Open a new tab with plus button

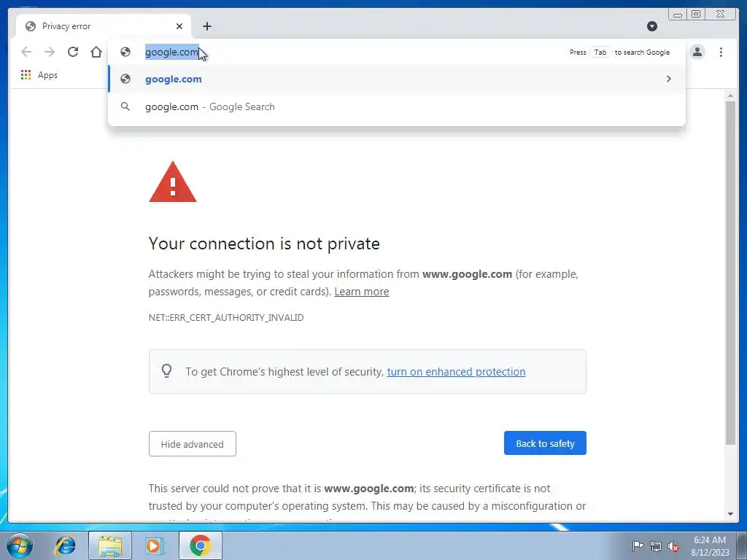tap(206, 26)
